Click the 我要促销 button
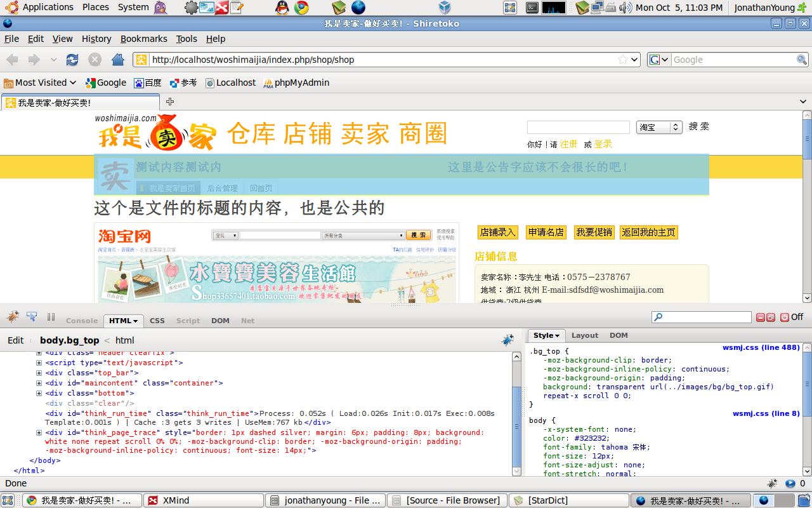 point(594,232)
